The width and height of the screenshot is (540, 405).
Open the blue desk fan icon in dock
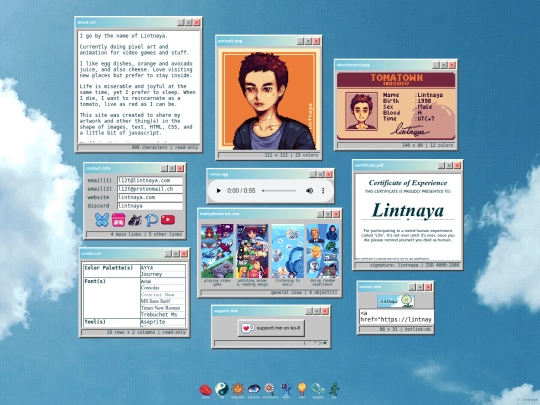click(x=286, y=389)
